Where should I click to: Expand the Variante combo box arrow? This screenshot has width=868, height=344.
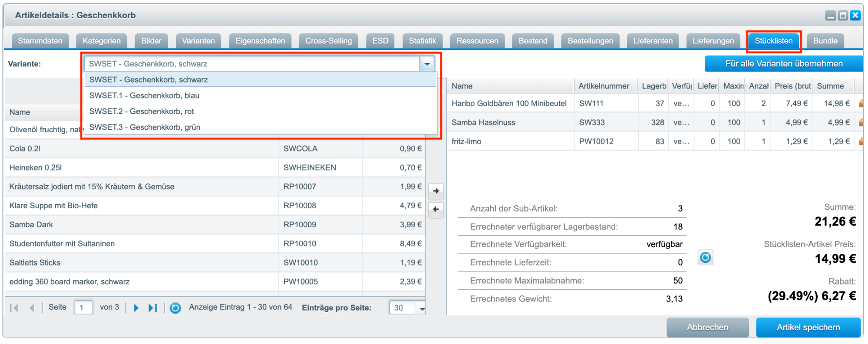click(427, 64)
